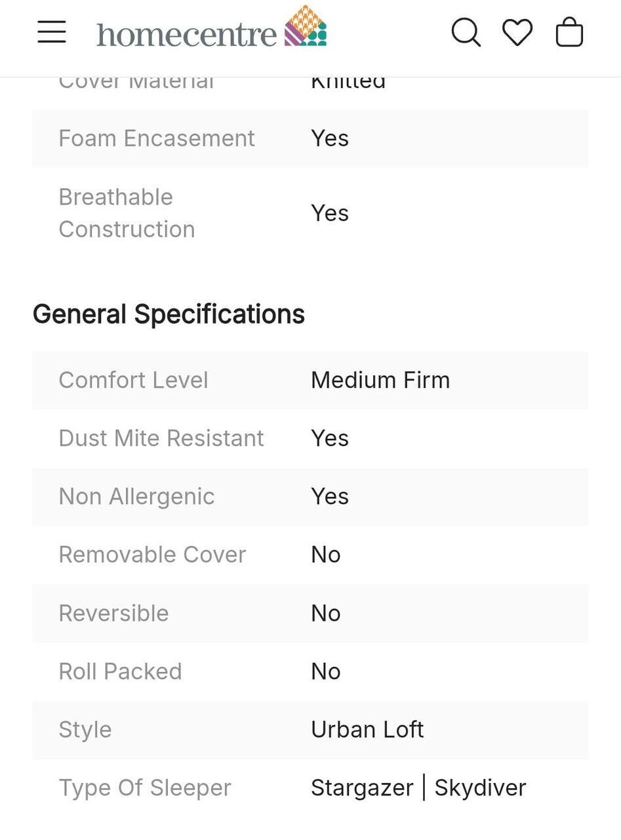This screenshot has width=621, height=840.
Task: Select the Urban Loft style value
Action: pos(367,730)
